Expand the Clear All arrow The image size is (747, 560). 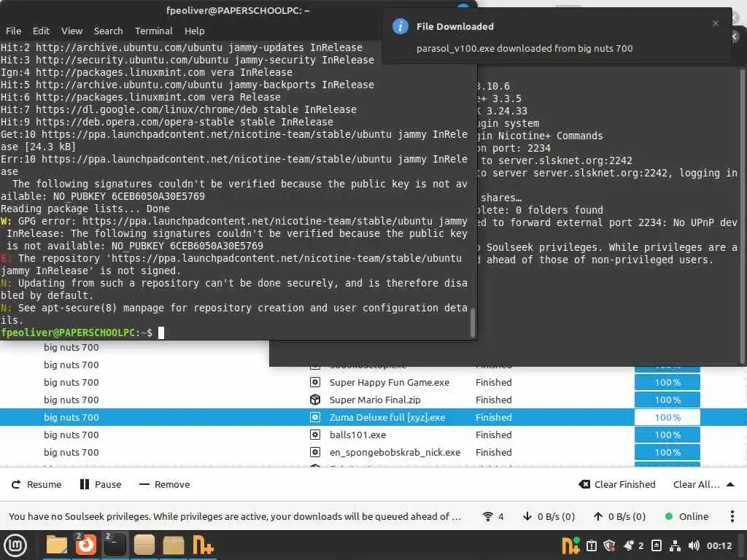click(x=729, y=484)
